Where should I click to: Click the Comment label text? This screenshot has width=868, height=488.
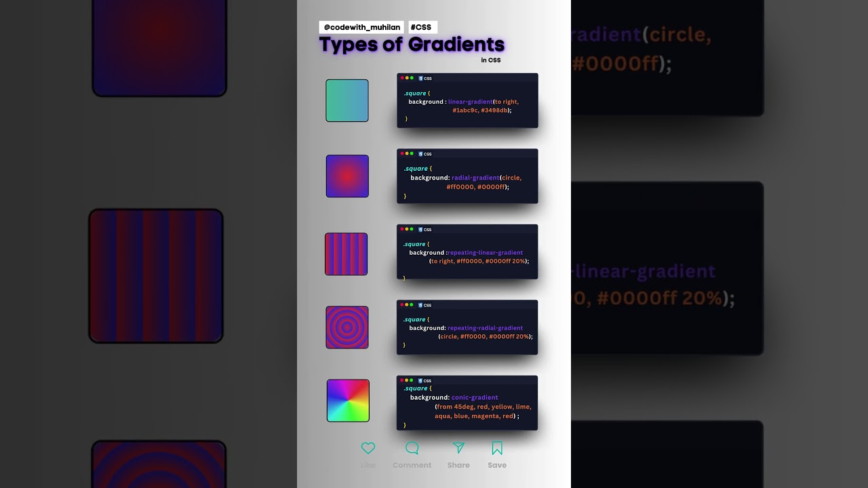tap(412, 465)
